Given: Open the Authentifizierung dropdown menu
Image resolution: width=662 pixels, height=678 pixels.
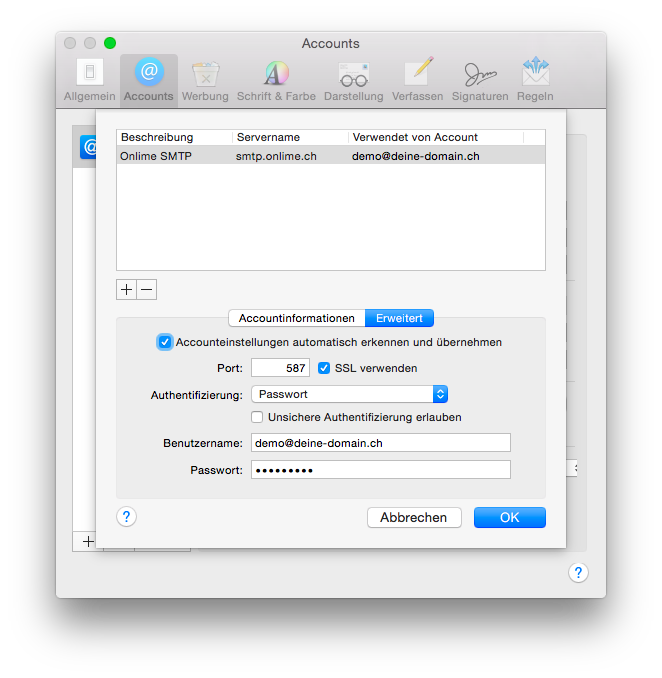Looking at the screenshot, I should click(x=349, y=394).
